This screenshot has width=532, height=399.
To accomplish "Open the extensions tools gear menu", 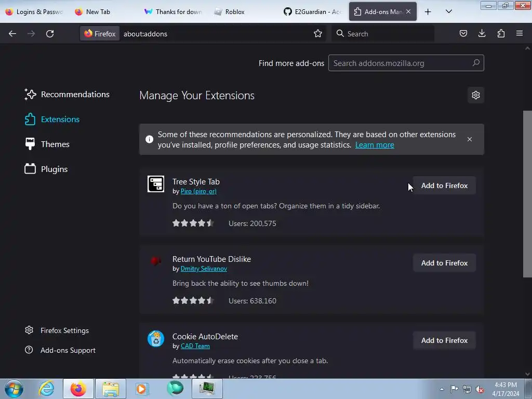I will click(x=476, y=95).
